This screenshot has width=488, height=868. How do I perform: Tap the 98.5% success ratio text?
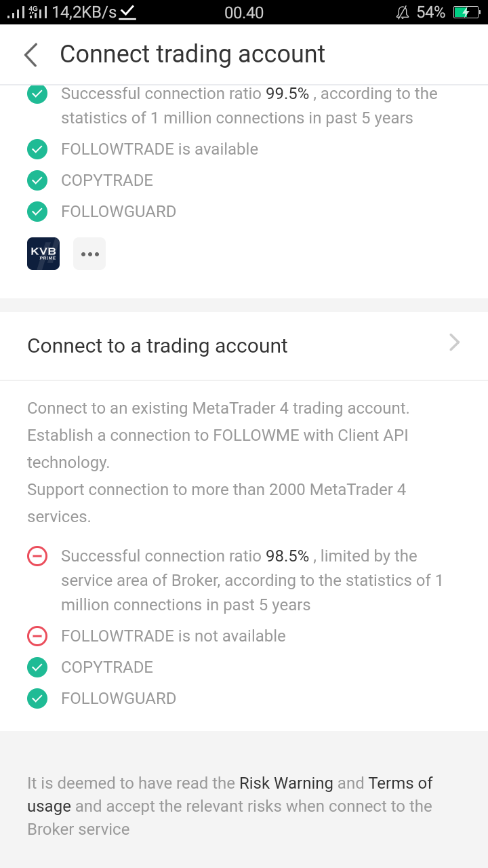point(287,556)
